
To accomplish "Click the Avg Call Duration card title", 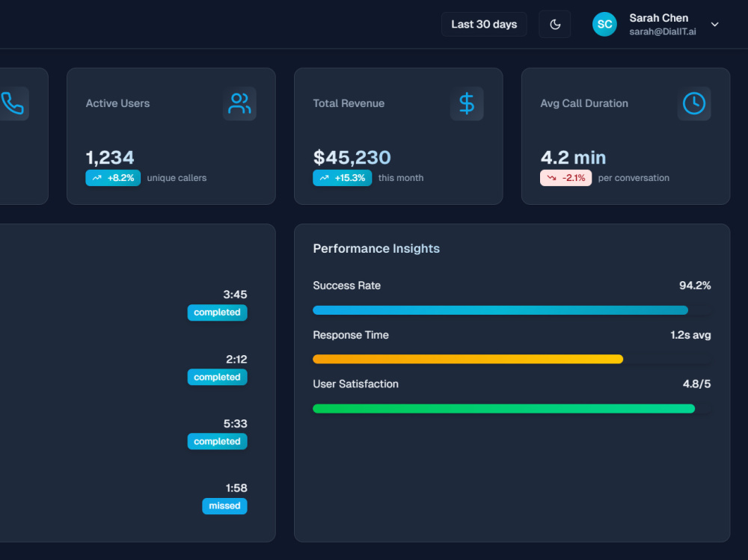I will tap(584, 103).
